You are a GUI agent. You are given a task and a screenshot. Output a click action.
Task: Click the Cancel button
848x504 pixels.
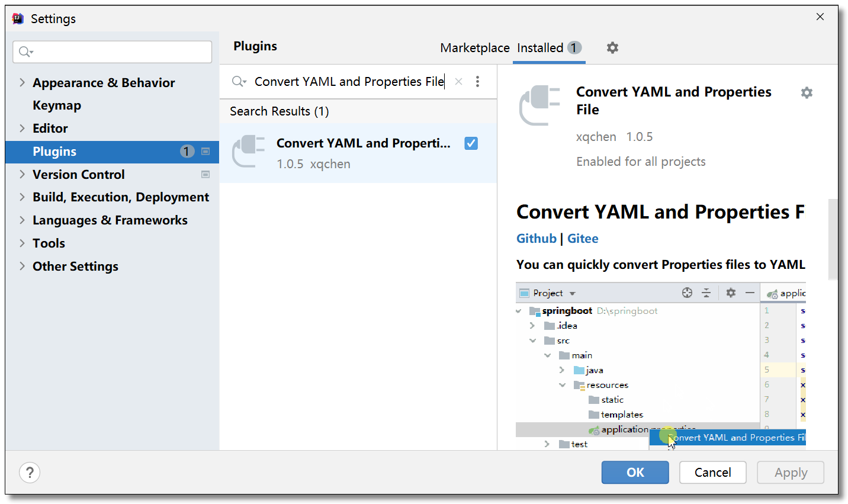click(712, 472)
